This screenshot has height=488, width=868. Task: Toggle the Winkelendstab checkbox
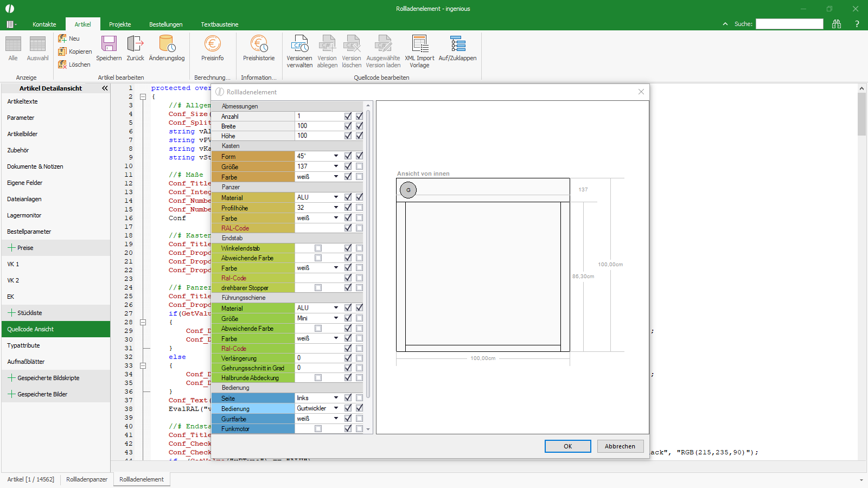(x=318, y=248)
